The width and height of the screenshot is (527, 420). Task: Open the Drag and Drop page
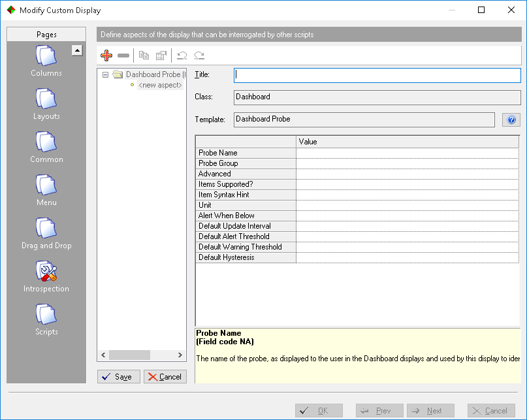coord(46,232)
